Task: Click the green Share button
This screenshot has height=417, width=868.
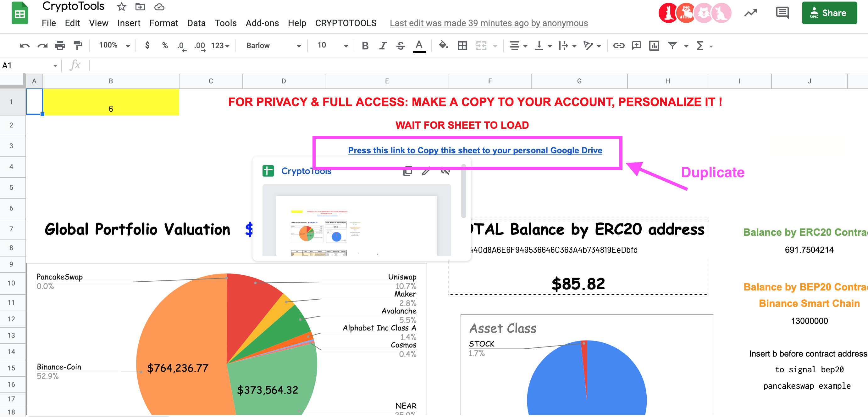Action: pos(829,13)
